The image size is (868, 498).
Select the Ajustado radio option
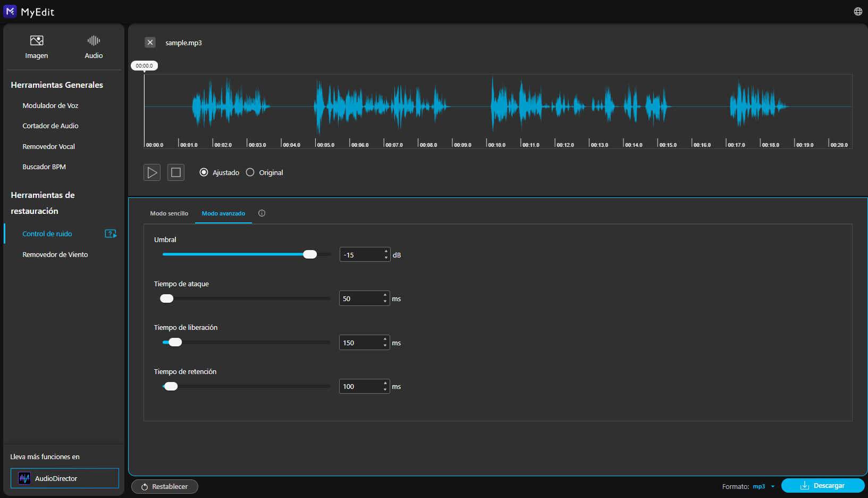pos(204,172)
